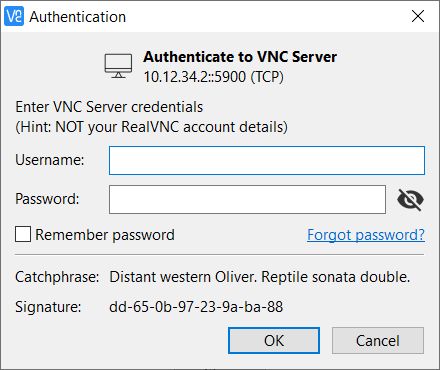The width and height of the screenshot is (440, 370).
Task: Toggle password visibility eye icon
Action: tap(410, 200)
